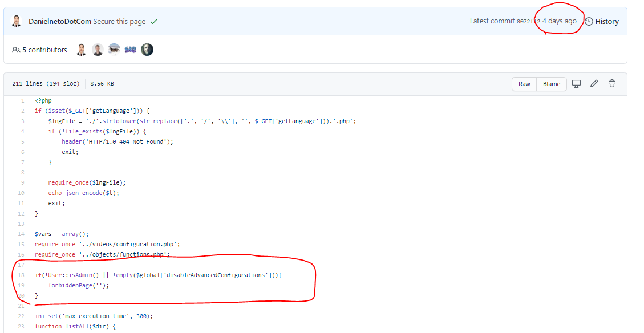
Task: Click the ini_set max_execution_time line
Action: [94, 316]
